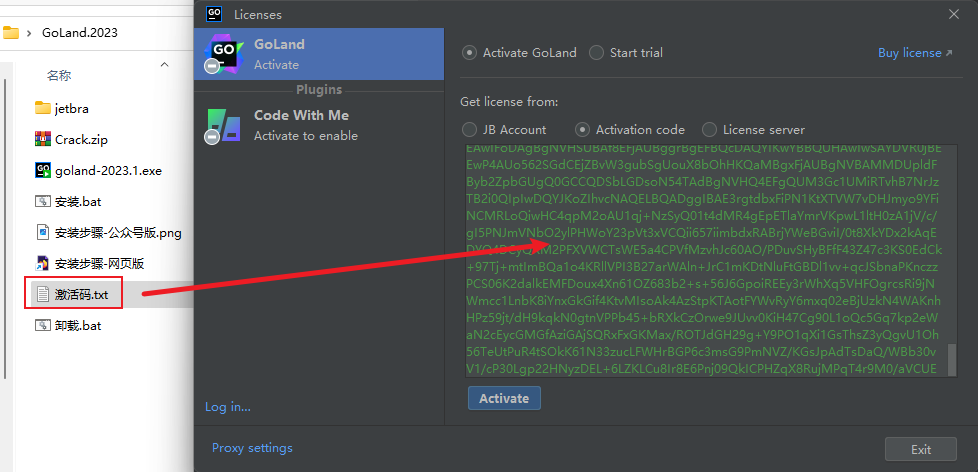Click the Code With Me plugin icon
Image resolution: width=978 pixels, height=472 pixels.
tap(222, 125)
